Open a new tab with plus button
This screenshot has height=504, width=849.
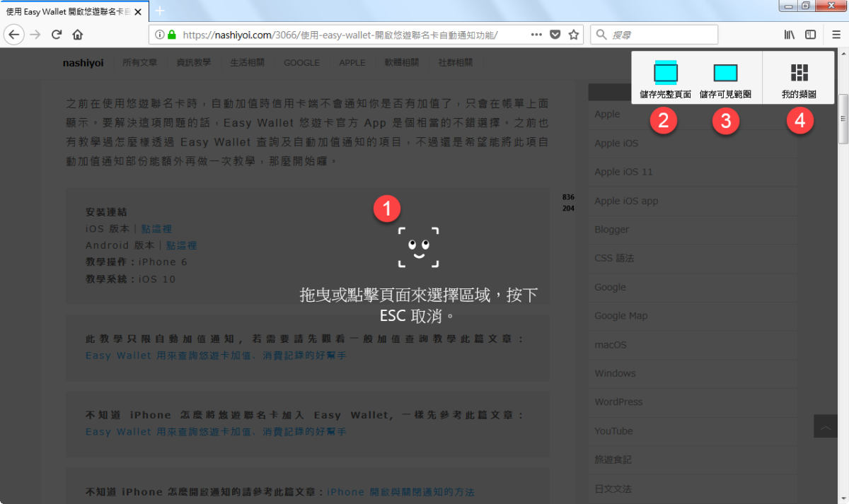point(160,11)
